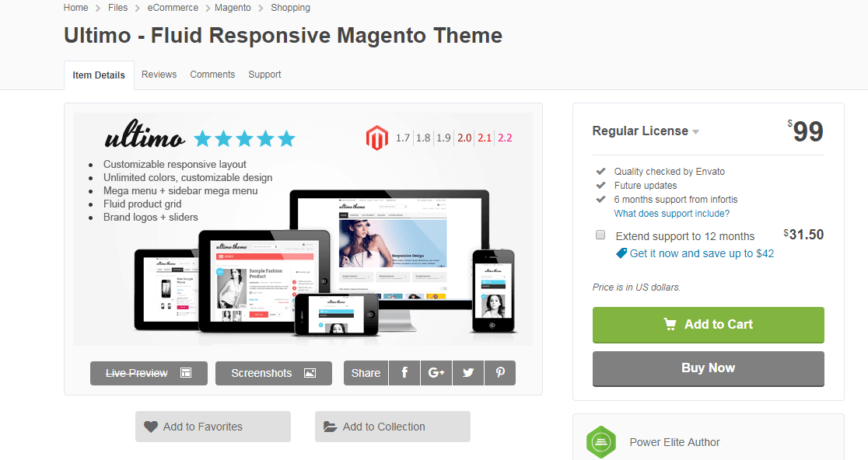Click 'Quality checked by Envato' text
Viewport: 868px width, 460px height.
669,172
